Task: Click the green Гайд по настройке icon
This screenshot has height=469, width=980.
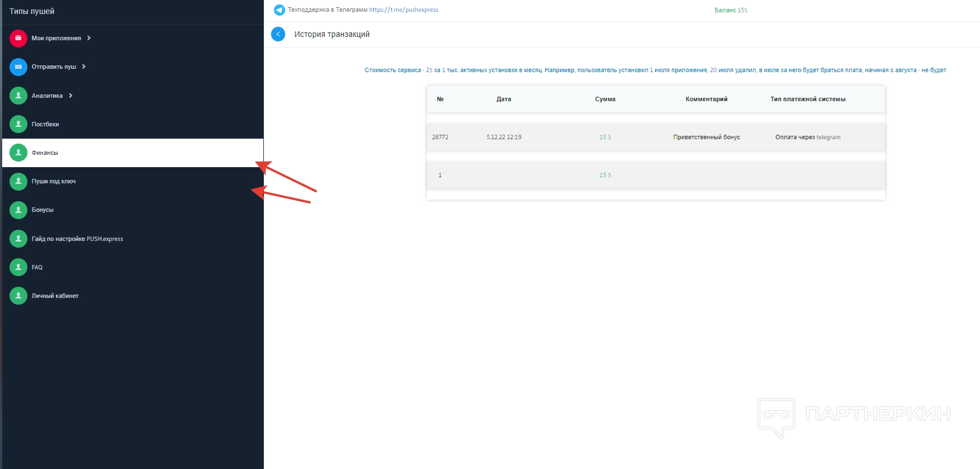Action: [x=18, y=239]
